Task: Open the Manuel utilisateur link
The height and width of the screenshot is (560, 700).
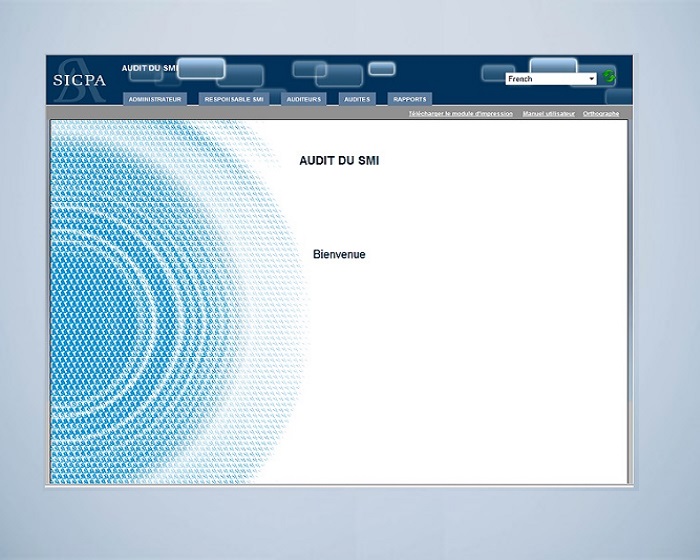Action: pyautogui.click(x=548, y=114)
